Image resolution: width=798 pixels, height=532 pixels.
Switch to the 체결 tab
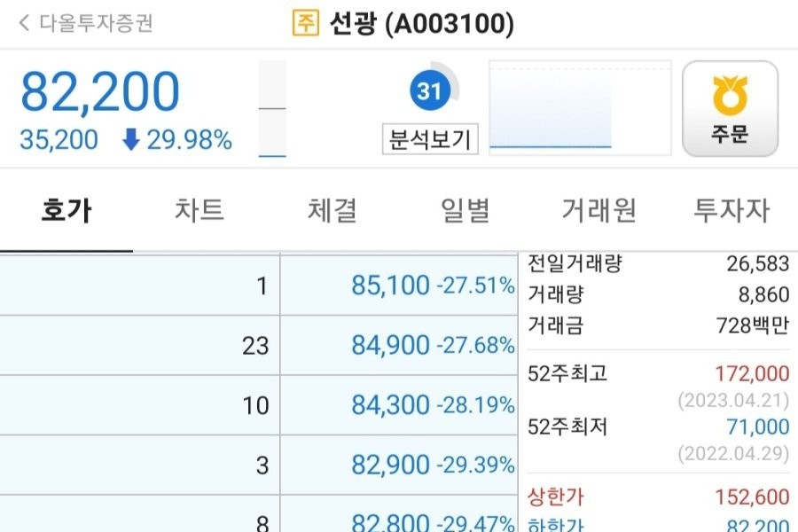point(332,211)
